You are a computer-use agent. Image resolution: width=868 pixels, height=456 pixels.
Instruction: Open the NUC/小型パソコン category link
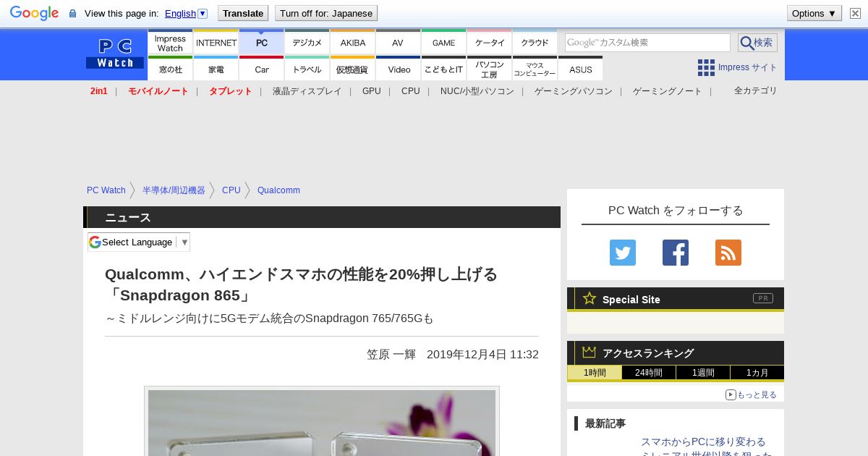click(x=477, y=91)
